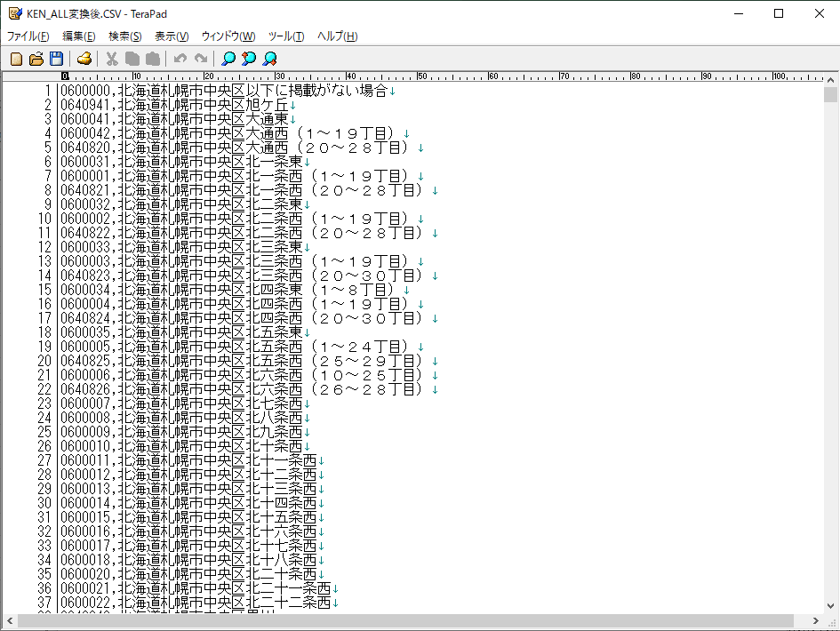The image size is (840, 631).
Task: Click the horizontal scrollbar right arrow
Action: 816,621
